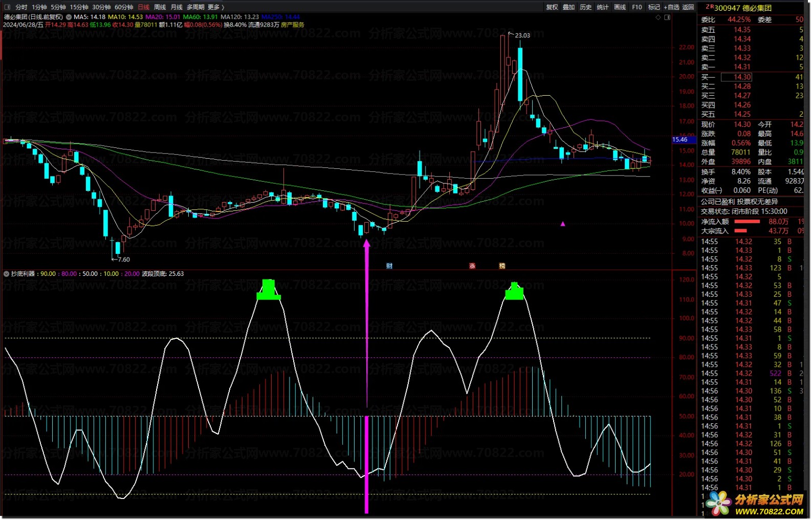The image size is (812, 520).
Task: Select the 15分钟 period tab
Action: coord(79,7)
